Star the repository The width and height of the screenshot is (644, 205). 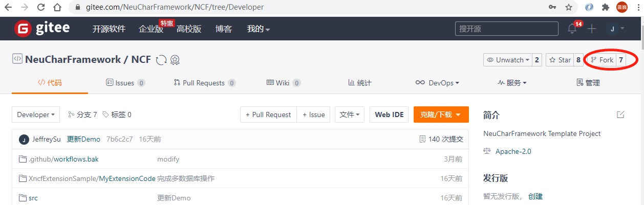pos(560,60)
